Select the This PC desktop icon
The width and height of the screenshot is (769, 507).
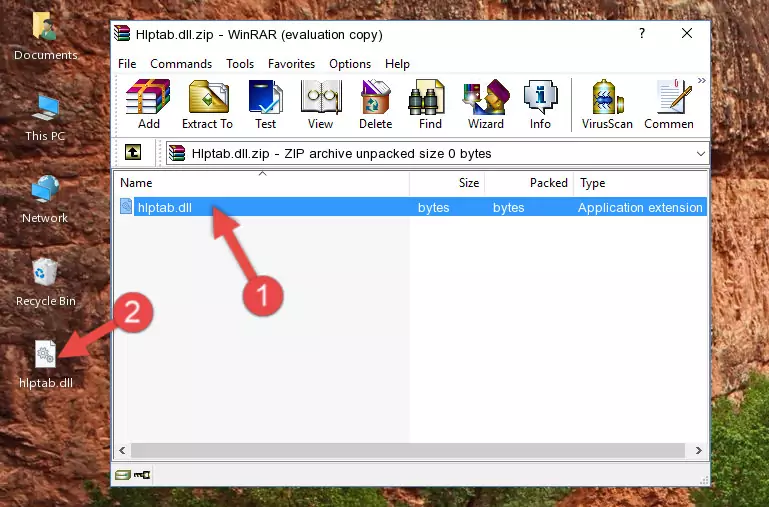(x=45, y=118)
